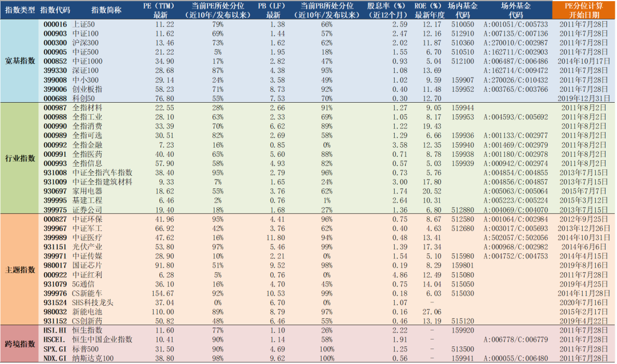Select the 沪深300 index name cell
The height and width of the screenshot is (364, 617).
tap(85, 43)
